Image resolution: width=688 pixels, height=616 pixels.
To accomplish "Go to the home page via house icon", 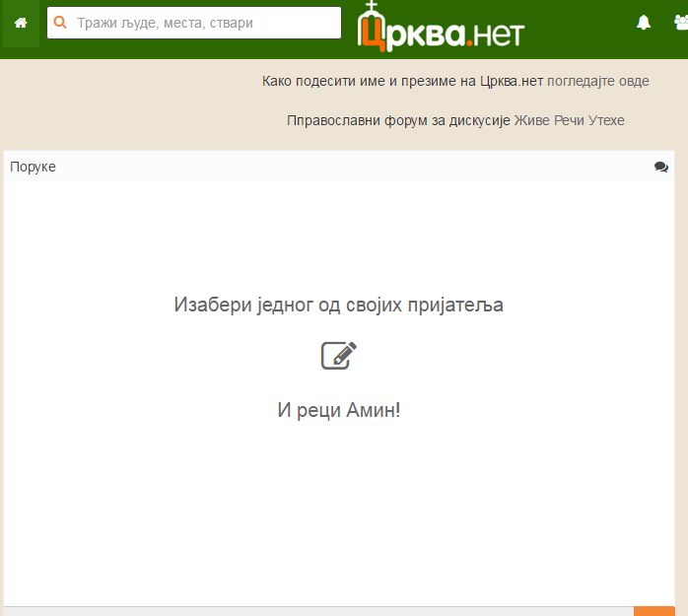I will 21,23.
